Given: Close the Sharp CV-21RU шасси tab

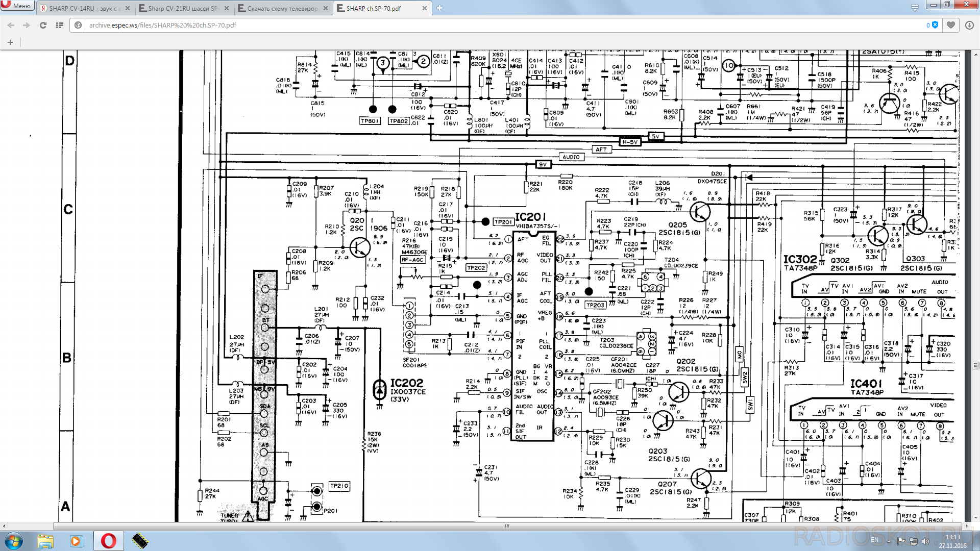Looking at the screenshot, I should 226,8.
